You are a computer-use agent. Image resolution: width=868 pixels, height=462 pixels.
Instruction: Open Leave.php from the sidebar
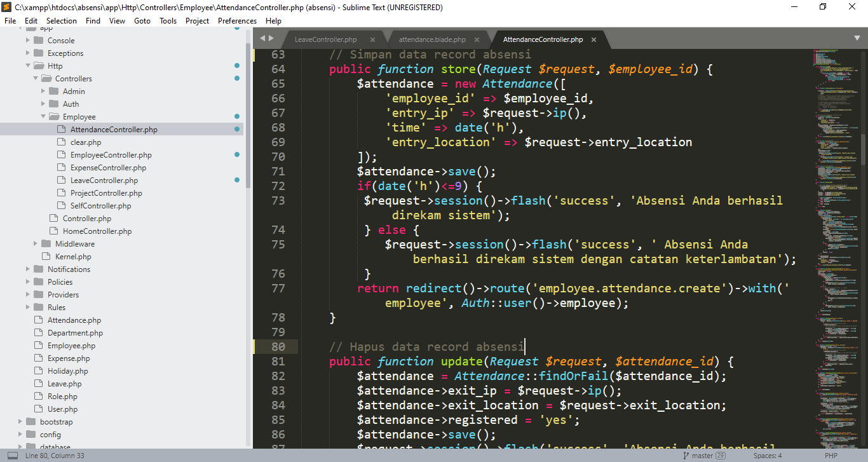pos(64,383)
